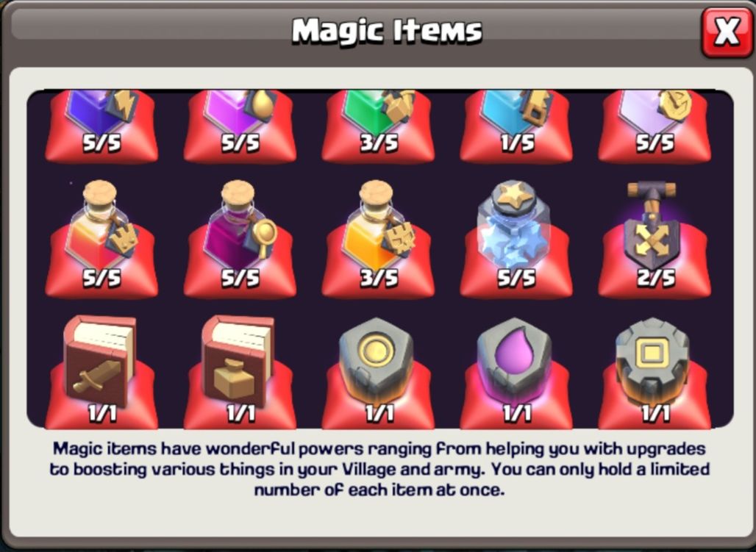Choose the green Builder Potion
Viewport: 756px width, 552px height.
[378, 126]
